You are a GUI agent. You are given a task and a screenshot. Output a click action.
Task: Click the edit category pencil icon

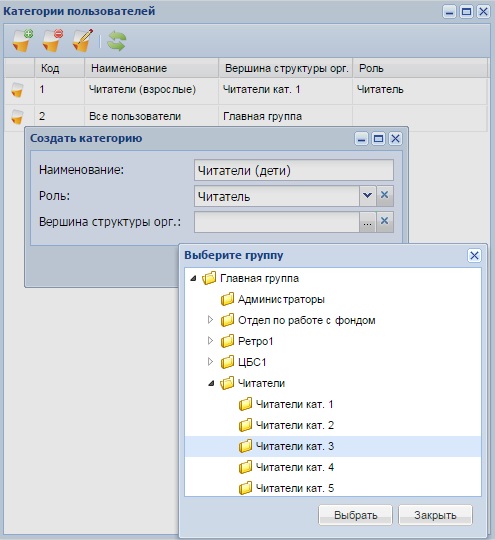point(83,41)
